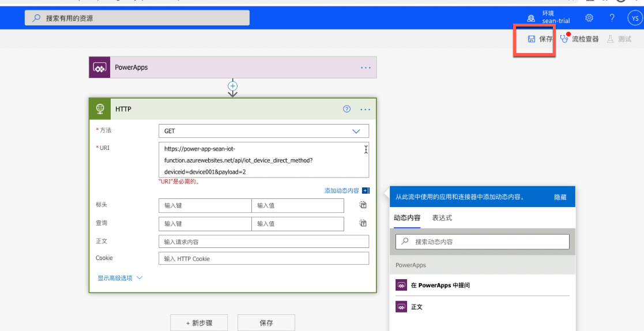Switch queries (查询) to text mode icon
The width and height of the screenshot is (644, 331).
(x=363, y=223)
